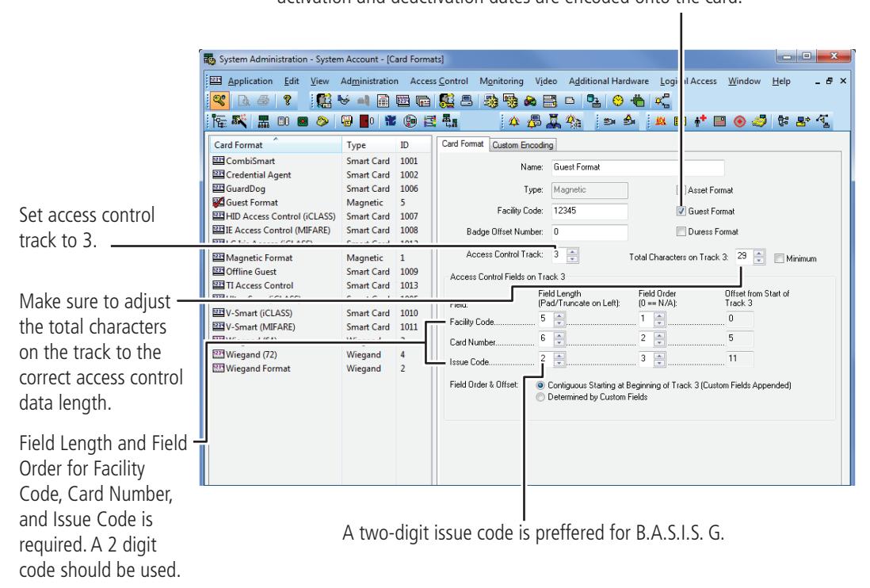The height and width of the screenshot is (588, 870).
Task: Uncheck the Guest Format checkbox
Action: point(681,211)
